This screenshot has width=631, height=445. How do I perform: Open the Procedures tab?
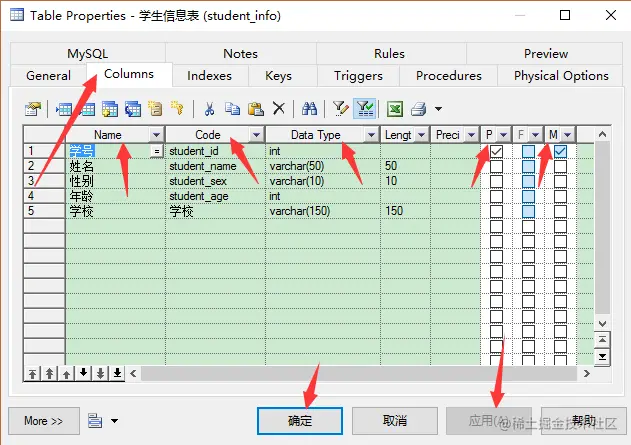click(x=449, y=76)
